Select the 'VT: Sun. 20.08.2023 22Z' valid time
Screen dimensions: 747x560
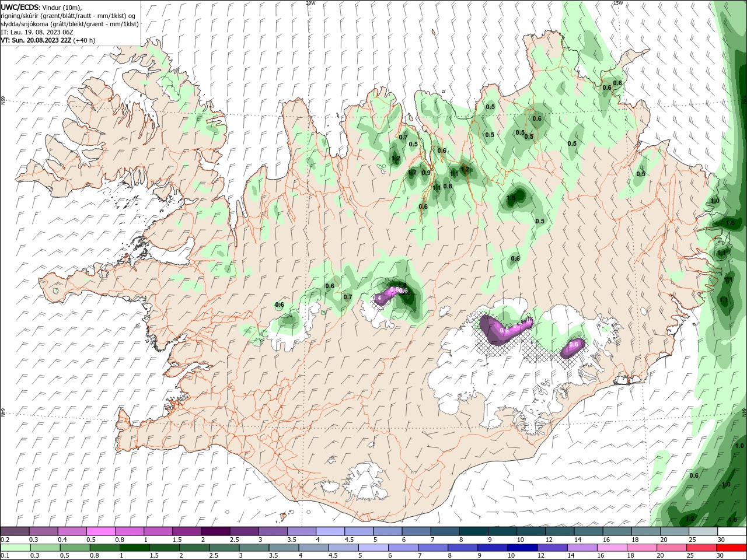pos(36,40)
